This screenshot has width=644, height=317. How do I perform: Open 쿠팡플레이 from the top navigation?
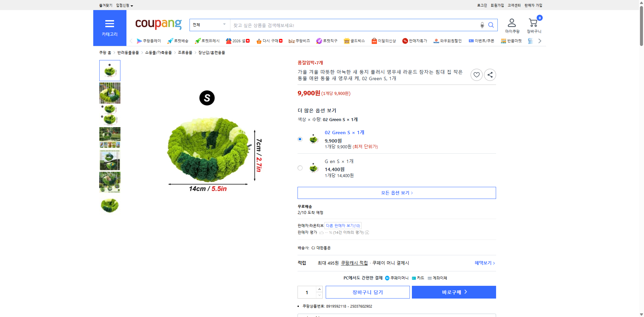149,41
